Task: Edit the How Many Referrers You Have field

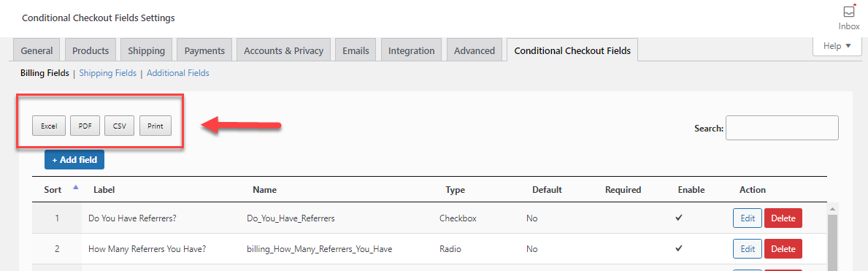Action: (x=748, y=249)
